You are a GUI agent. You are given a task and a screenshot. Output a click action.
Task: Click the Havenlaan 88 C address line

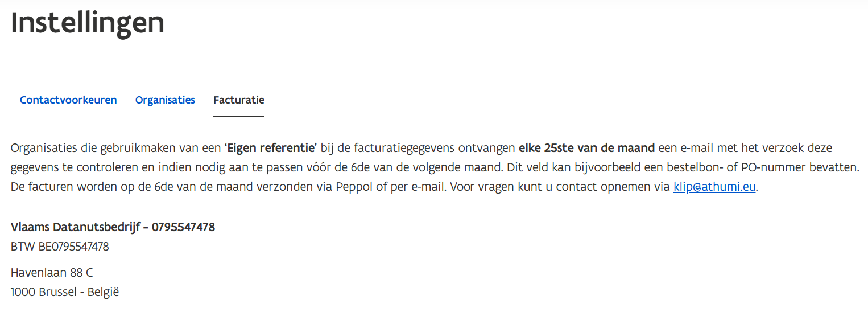(52, 272)
